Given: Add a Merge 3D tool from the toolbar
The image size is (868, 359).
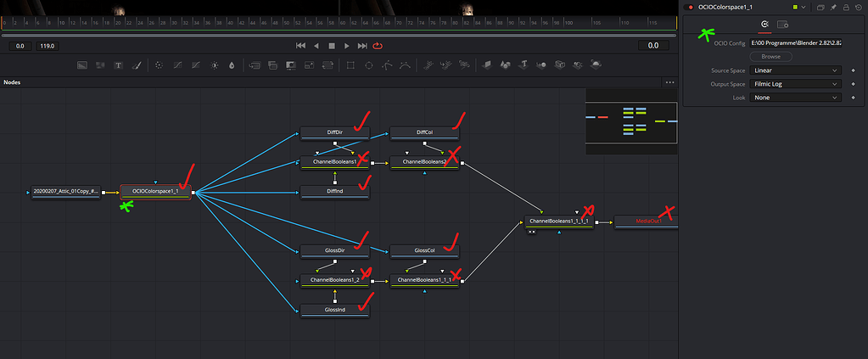Looking at the screenshot, I should (x=542, y=65).
